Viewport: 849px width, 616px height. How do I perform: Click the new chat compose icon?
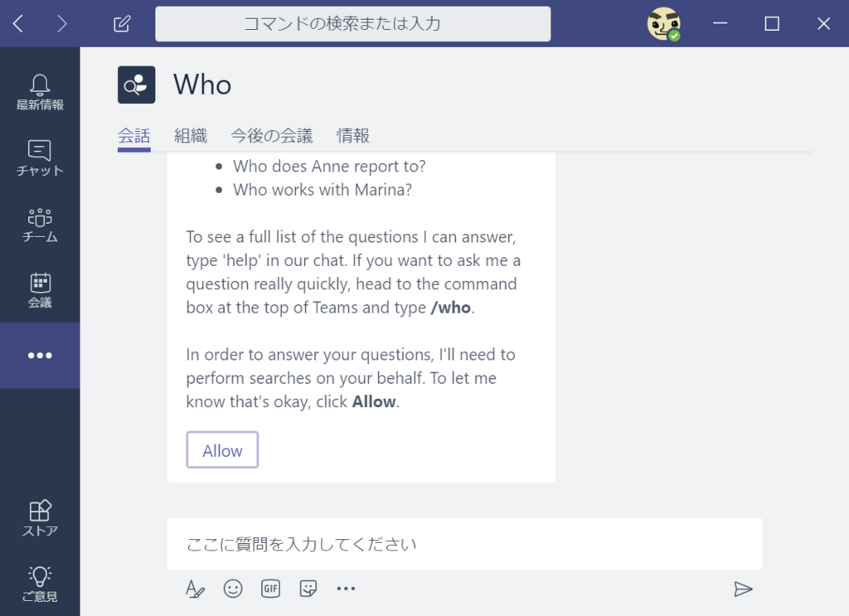(122, 24)
